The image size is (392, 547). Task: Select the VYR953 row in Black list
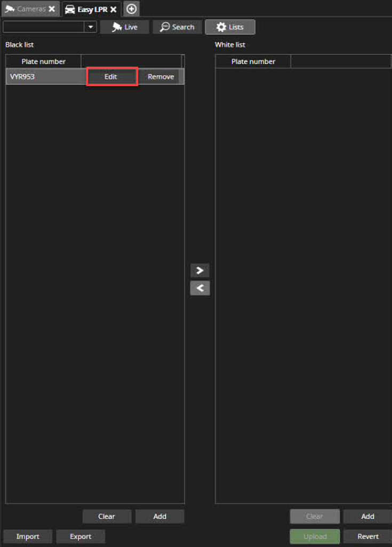(95, 77)
